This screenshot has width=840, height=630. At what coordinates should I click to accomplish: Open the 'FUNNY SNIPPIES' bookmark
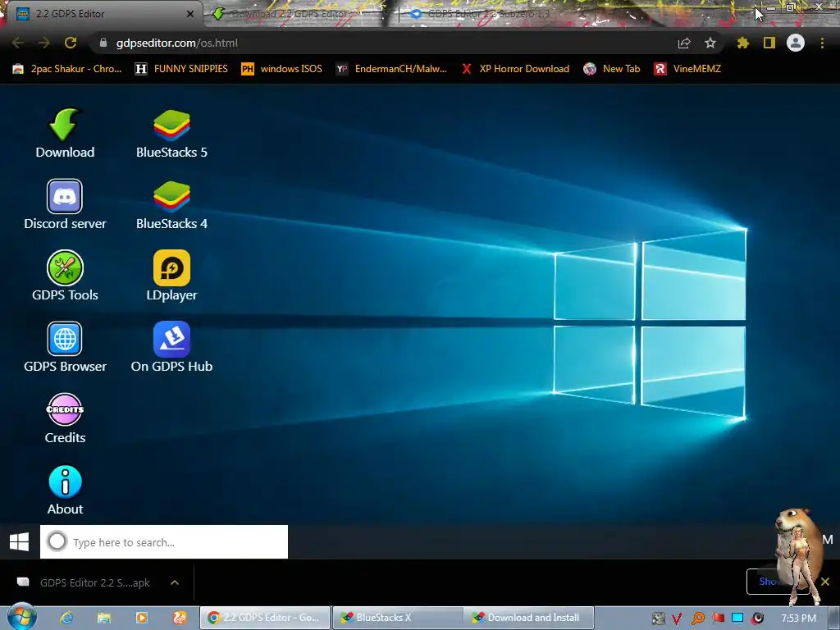pos(181,69)
